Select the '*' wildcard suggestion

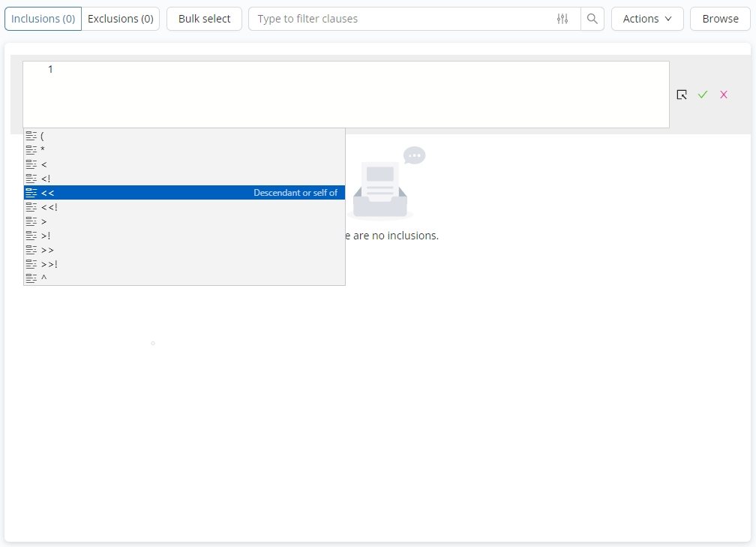tap(184, 150)
